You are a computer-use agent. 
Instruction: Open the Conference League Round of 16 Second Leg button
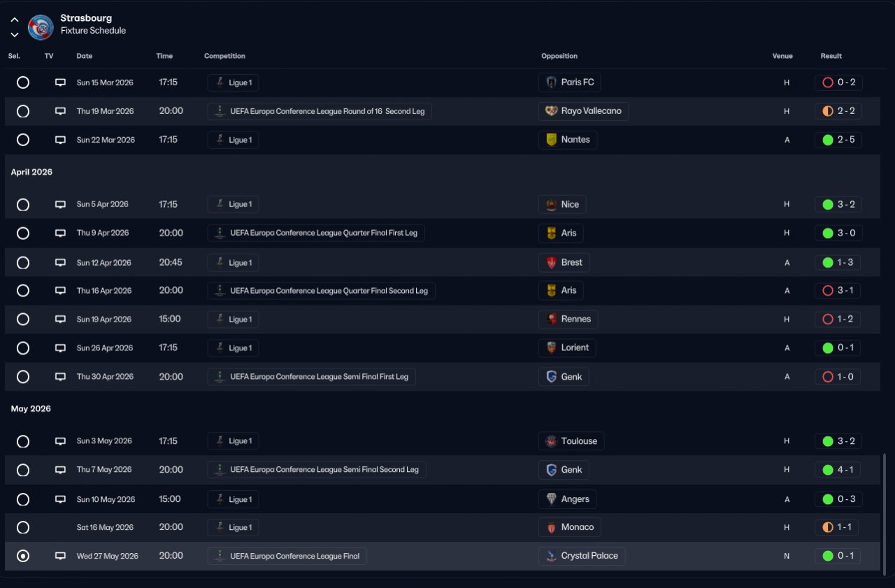pyautogui.click(x=320, y=111)
